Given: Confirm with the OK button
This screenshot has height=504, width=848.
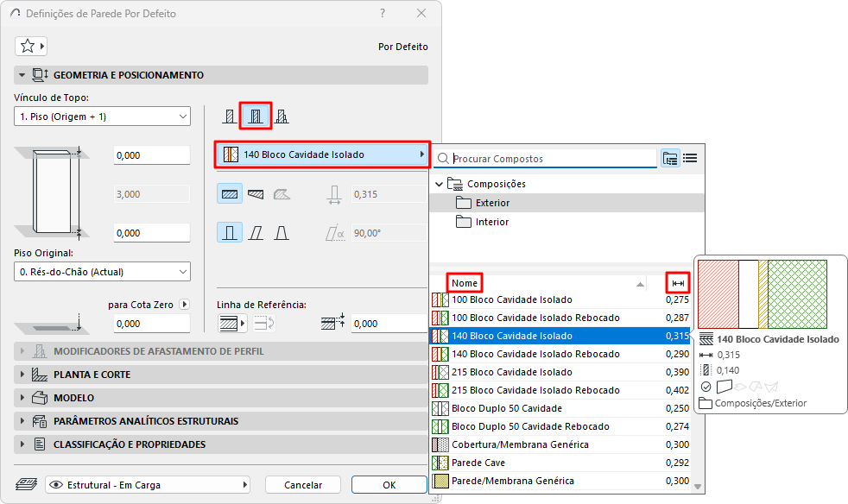Looking at the screenshot, I should pos(389,485).
